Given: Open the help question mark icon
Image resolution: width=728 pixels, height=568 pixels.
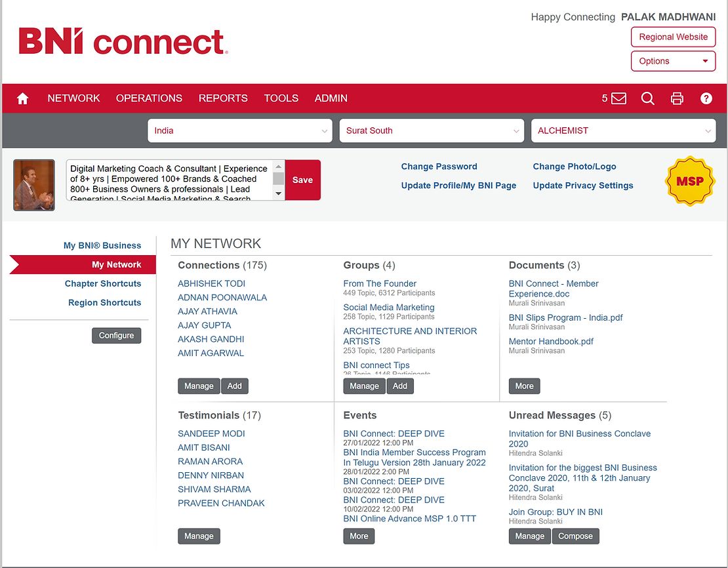Looking at the screenshot, I should 706,98.
